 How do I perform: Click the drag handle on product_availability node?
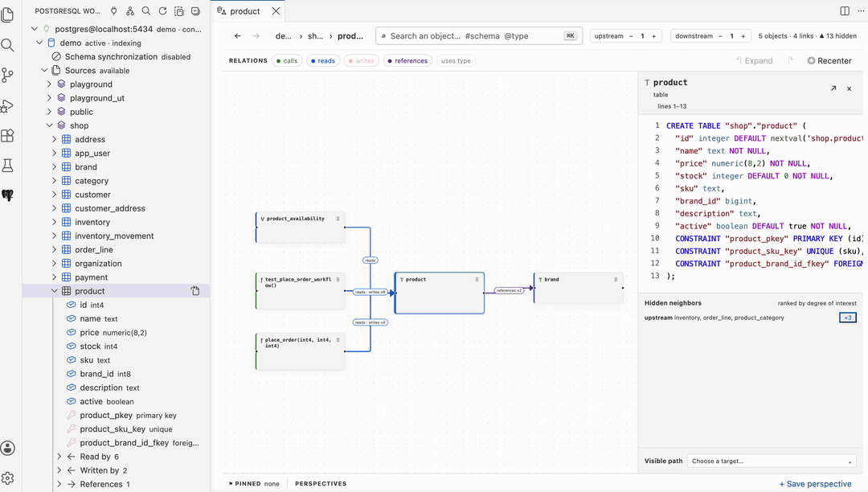(x=338, y=219)
